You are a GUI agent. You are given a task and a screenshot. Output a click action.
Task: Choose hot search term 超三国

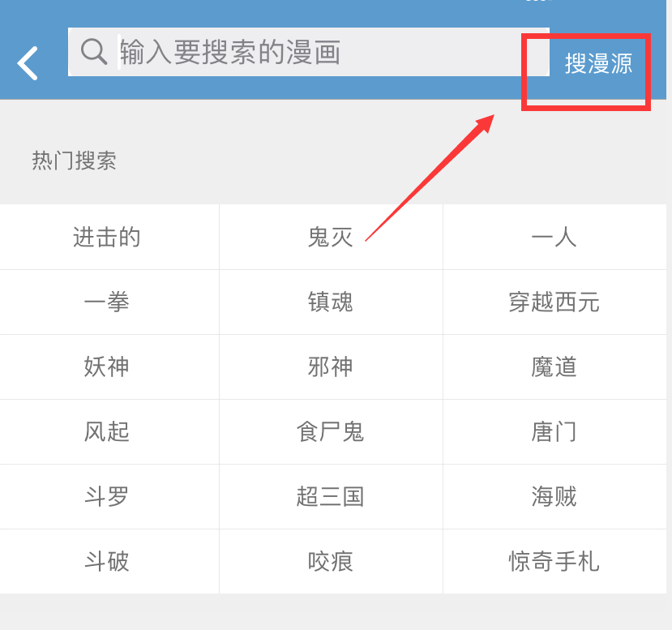pos(331,496)
